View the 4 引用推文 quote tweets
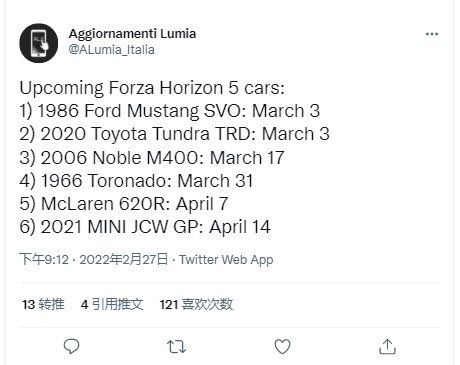This screenshot has width=460, height=365. pos(112,304)
